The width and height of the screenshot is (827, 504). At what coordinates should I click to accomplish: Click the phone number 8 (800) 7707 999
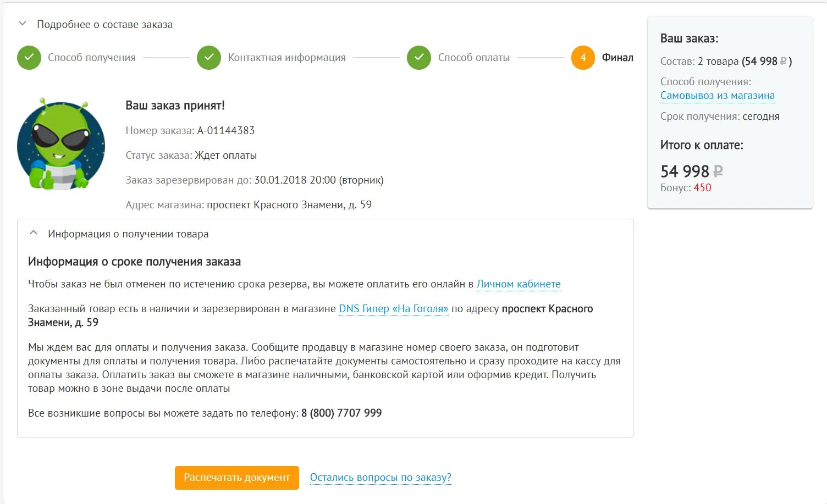tap(341, 413)
